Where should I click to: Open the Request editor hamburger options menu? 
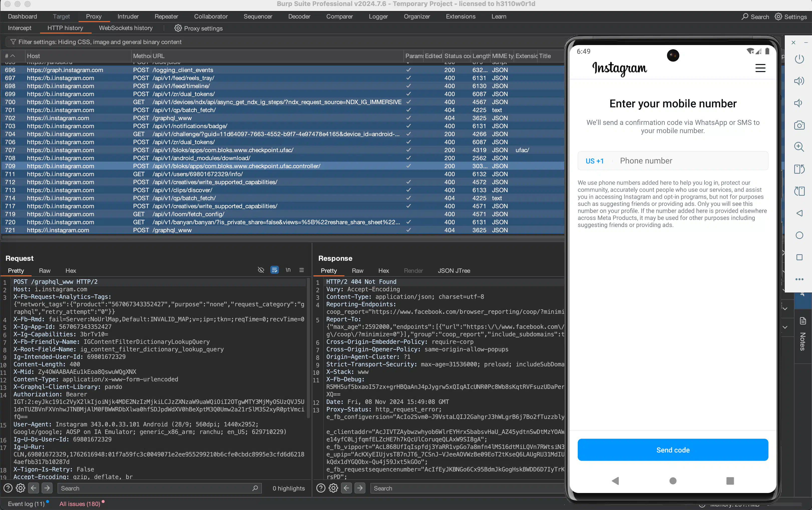point(301,270)
